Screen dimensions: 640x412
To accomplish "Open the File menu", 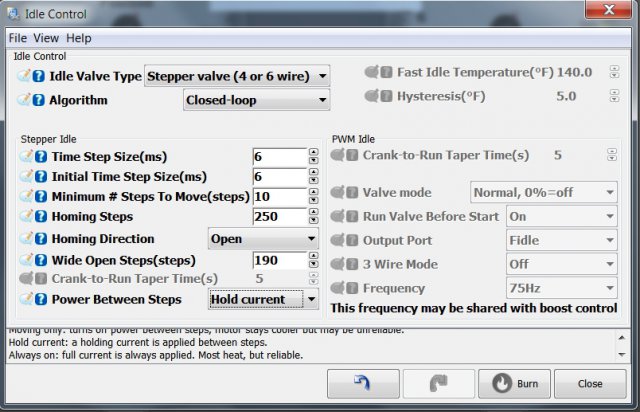I will [17, 38].
